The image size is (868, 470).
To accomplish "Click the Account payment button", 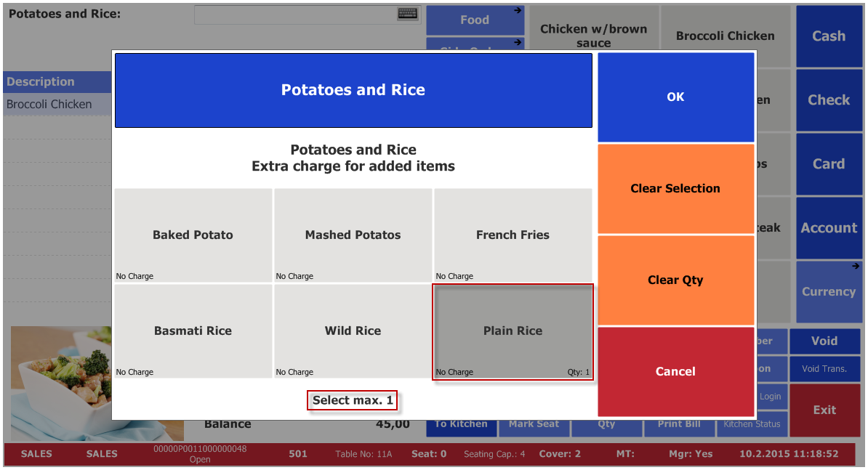I will click(x=829, y=228).
